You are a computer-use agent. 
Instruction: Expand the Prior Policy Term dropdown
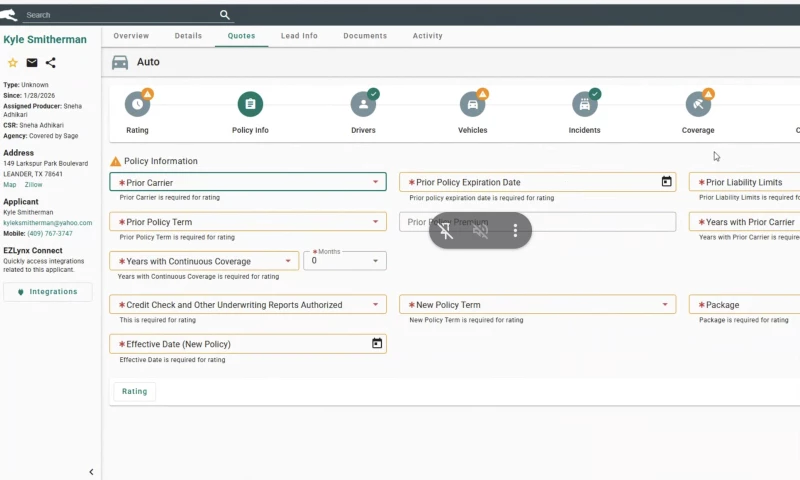(376, 222)
